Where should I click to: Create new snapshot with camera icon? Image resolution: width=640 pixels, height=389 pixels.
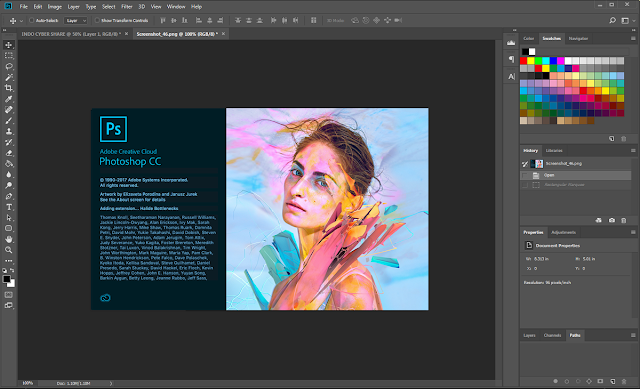point(611,220)
